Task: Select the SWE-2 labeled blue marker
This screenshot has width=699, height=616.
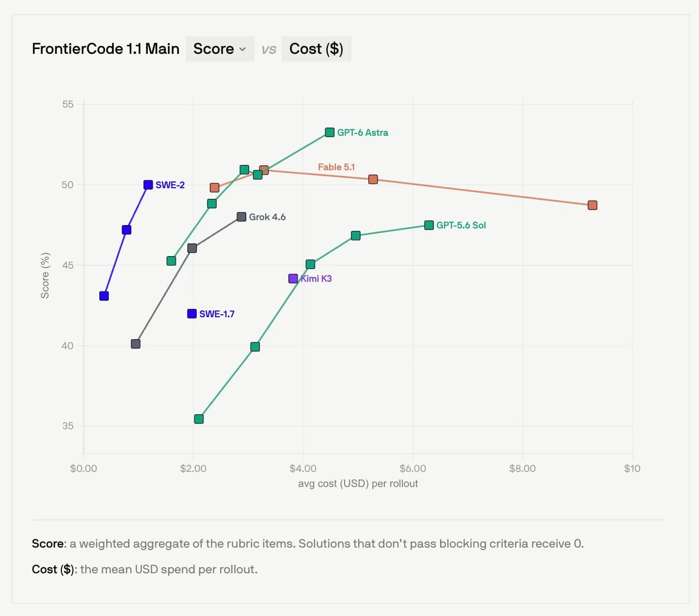Action: pos(148,185)
